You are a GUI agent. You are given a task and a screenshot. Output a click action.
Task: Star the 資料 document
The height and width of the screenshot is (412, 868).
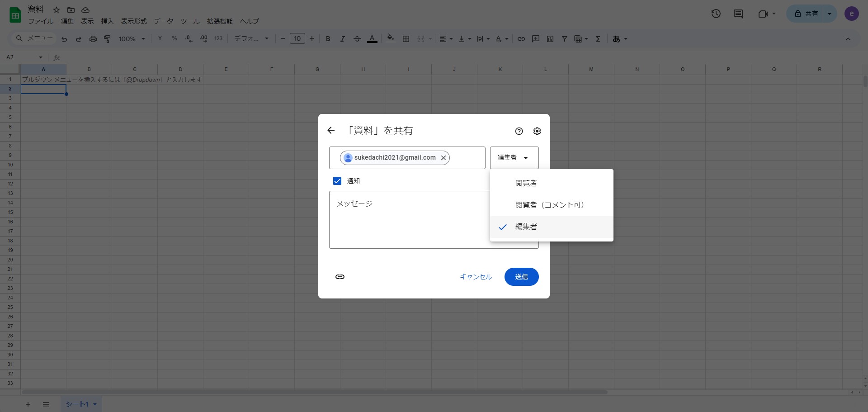coord(57,10)
